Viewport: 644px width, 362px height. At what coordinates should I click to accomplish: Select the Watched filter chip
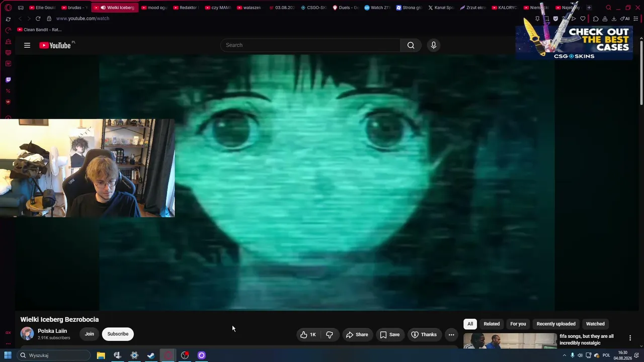click(x=595, y=324)
